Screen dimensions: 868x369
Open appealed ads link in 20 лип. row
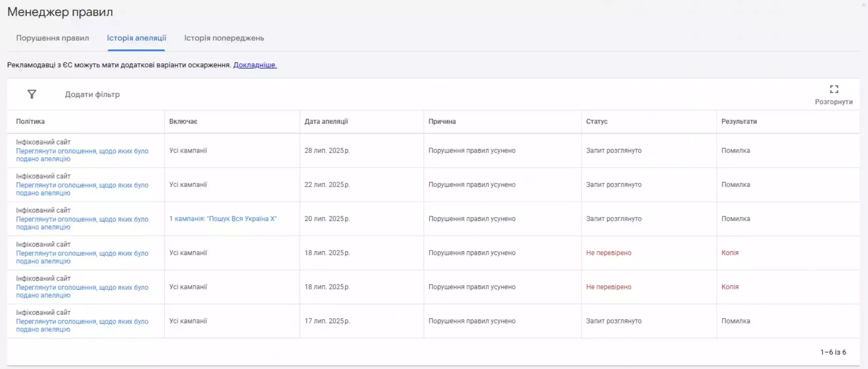pos(82,223)
